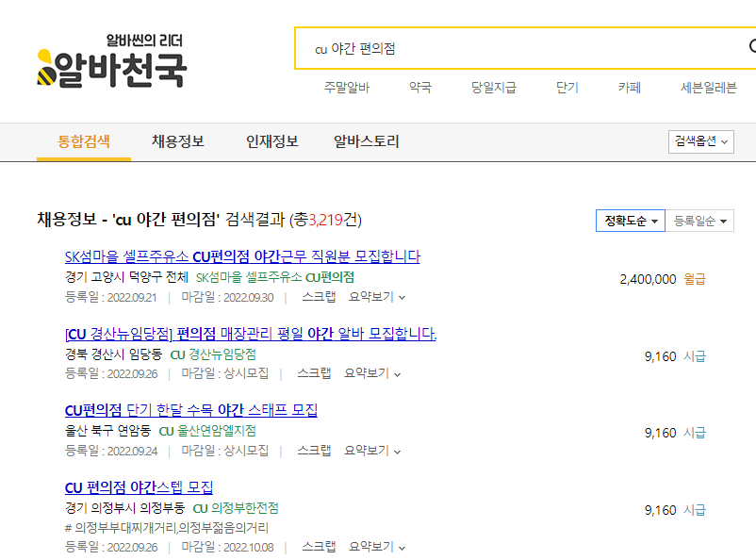
Task: Click 스크랩 for 울산연암엘지점 posting
Action: click(314, 451)
